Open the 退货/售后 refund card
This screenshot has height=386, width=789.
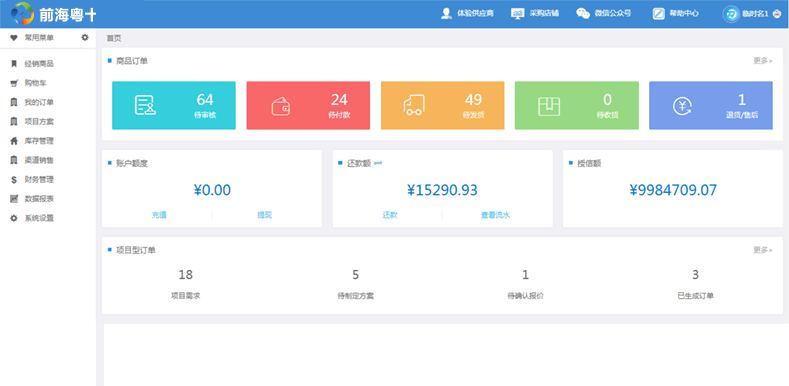click(x=711, y=106)
